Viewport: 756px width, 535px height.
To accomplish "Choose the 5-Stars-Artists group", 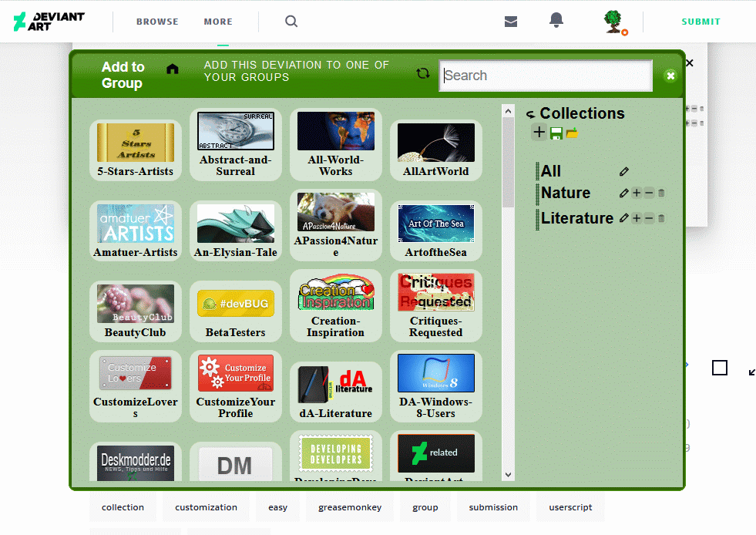I will pyautogui.click(x=136, y=150).
